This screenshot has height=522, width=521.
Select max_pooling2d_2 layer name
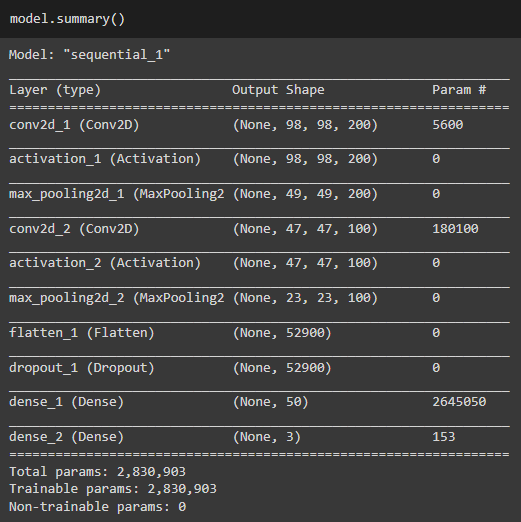click(x=117, y=298)
